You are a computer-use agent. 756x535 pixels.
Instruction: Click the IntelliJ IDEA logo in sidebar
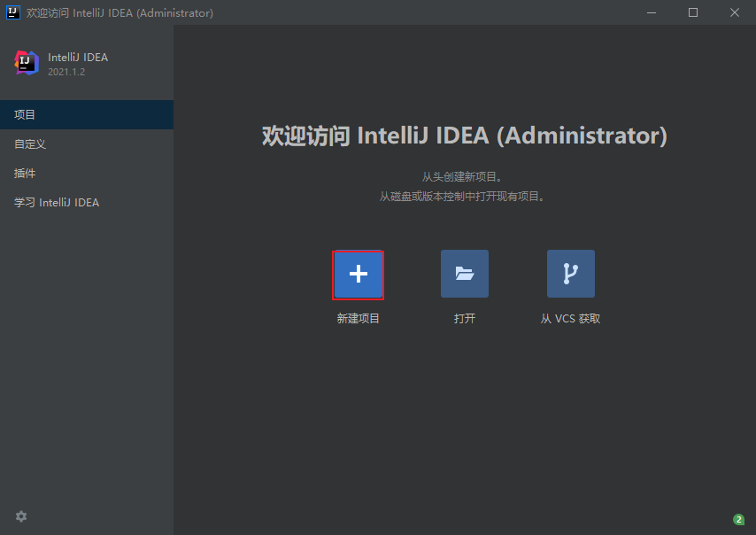[27, 63]
